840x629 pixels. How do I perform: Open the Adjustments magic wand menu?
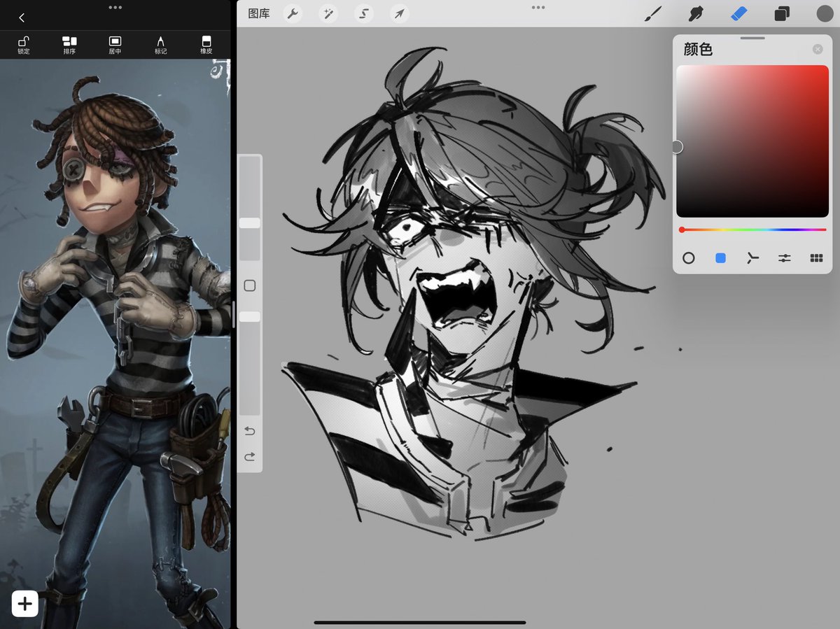tap(328, 13)
